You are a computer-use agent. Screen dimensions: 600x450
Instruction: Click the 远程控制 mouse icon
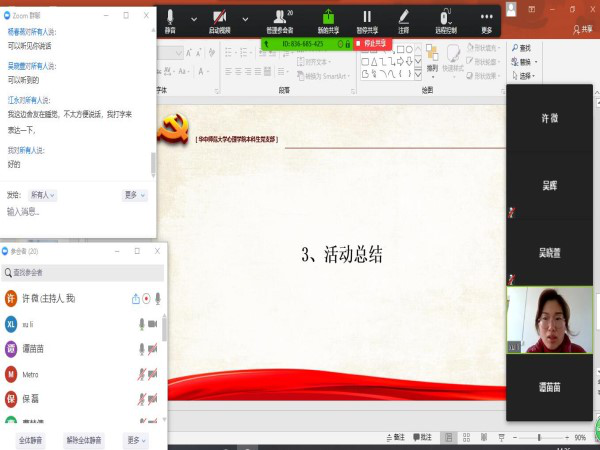click(446, 18)
